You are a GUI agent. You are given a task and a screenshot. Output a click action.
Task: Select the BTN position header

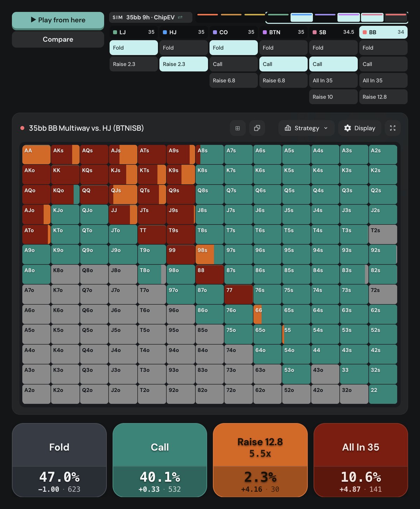tap(283, 32)
